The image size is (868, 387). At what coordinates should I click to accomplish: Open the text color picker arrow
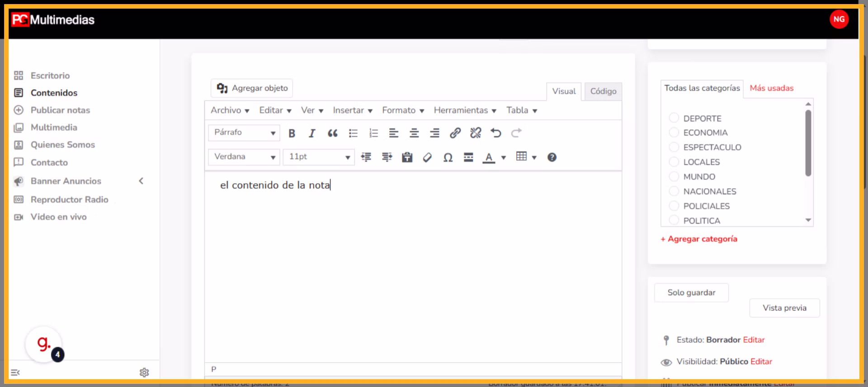point(504,157)
